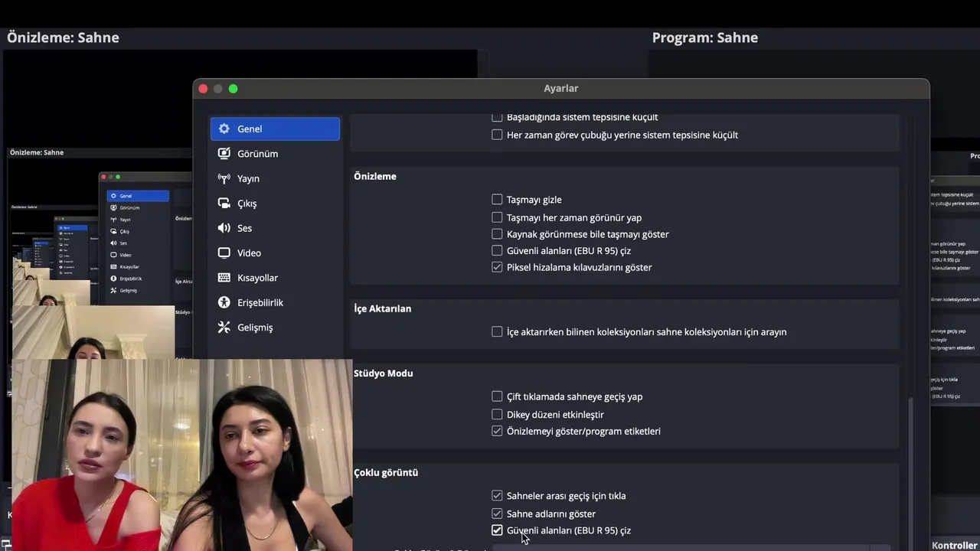The width and height of the screenshot is (980, 551).
Task: Click the 'Önizleme: Sahne' title label
Action: coord(63,37)
